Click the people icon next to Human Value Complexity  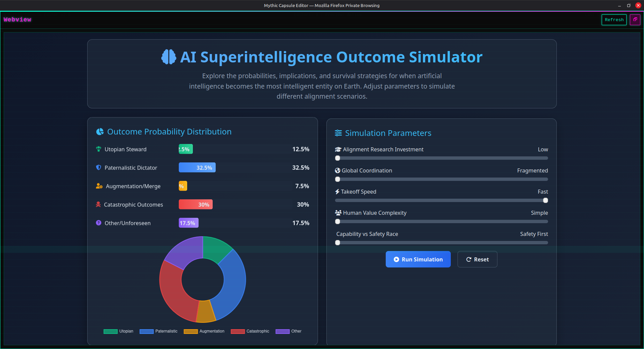337,212
